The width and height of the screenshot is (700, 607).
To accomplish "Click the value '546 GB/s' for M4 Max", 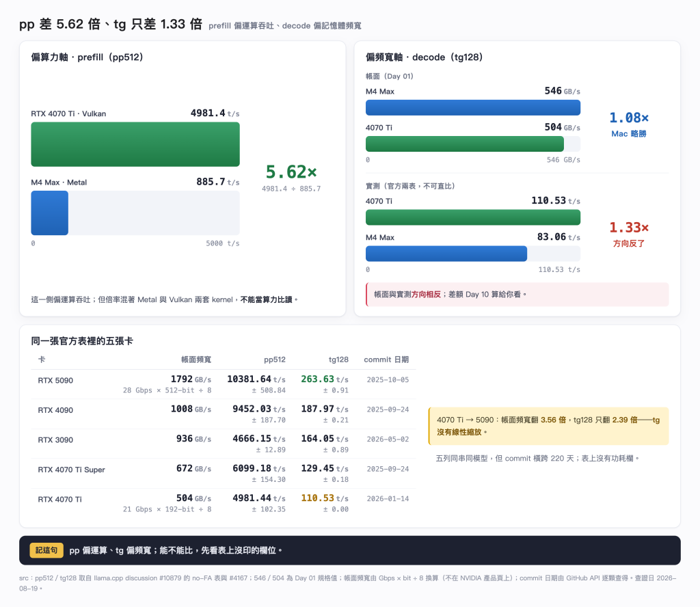I will click(563, 91).
